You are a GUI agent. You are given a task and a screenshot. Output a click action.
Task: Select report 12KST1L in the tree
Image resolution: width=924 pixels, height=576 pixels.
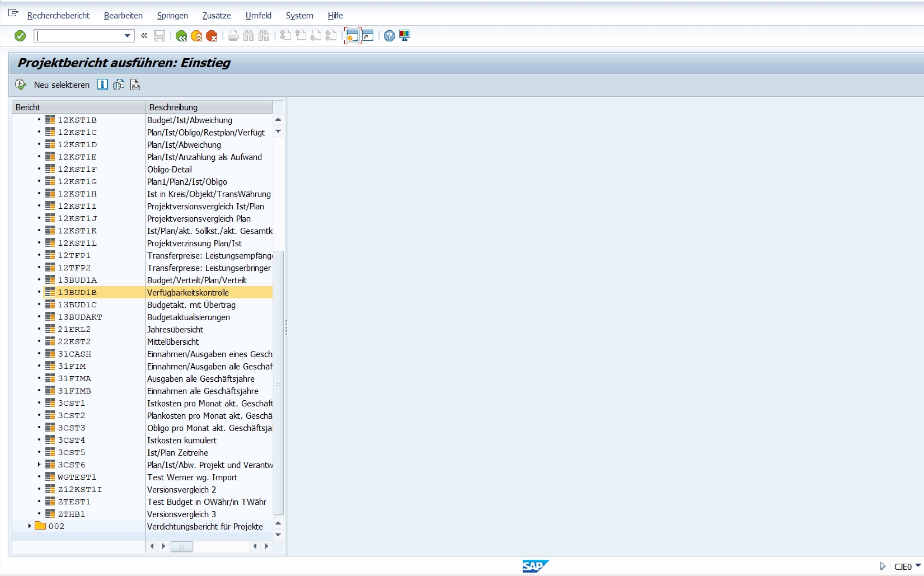[77, 243]
